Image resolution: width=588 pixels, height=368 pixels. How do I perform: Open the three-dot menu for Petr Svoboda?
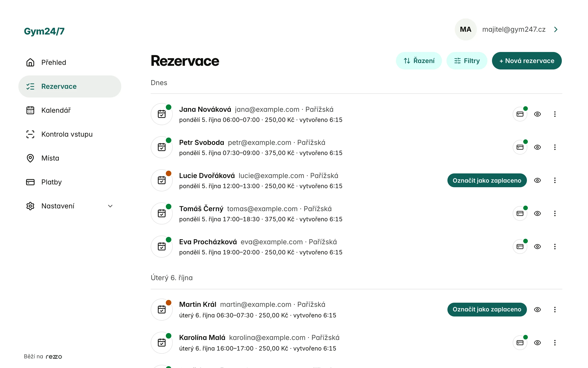(555, 147)
